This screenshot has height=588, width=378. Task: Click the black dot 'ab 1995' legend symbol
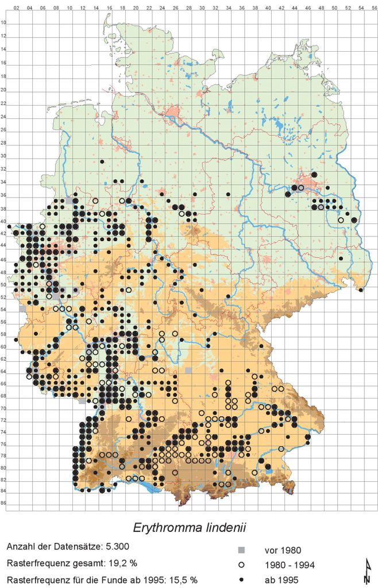242,579
